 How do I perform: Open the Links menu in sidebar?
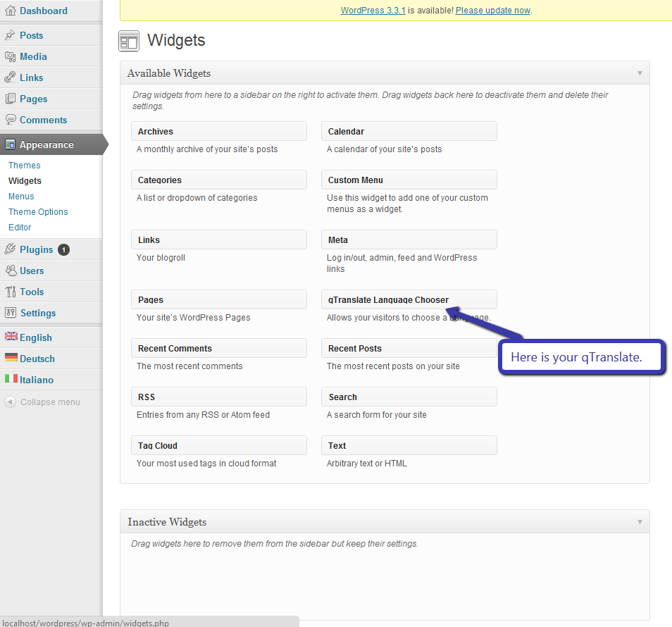tap(31, 77)
